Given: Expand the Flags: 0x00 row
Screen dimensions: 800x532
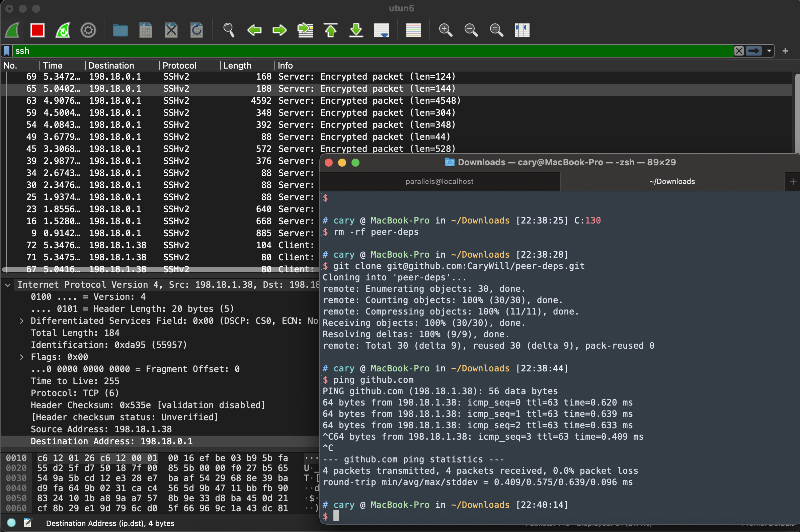Looking at the screenshot, I should (x=22, y=357).
